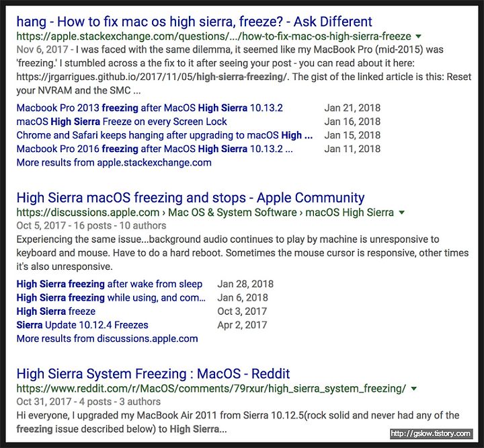
Task: Click the 'Jan 11, 2018' date
Action: pos(352,149)
